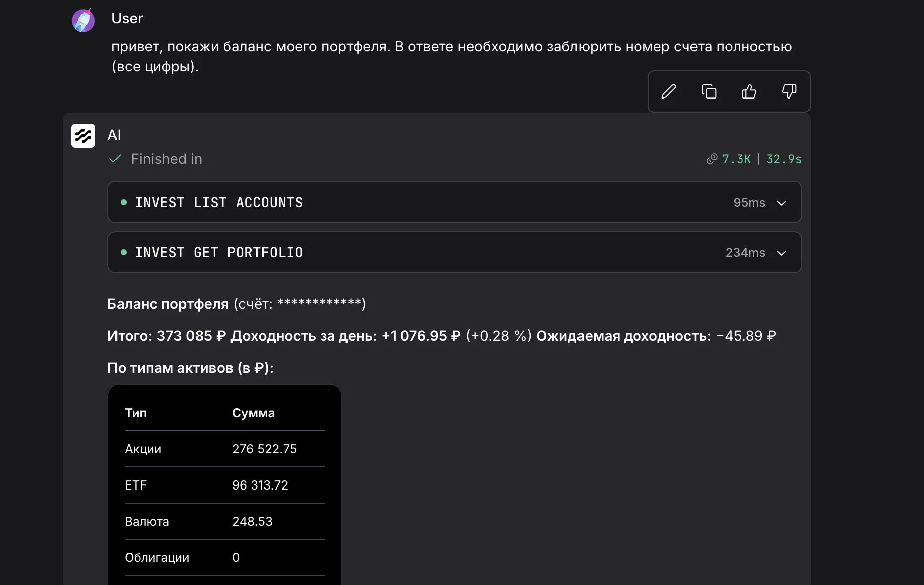Screen dimensions: 924x585
Task: Click the User name label
Action: click(127, 18)
